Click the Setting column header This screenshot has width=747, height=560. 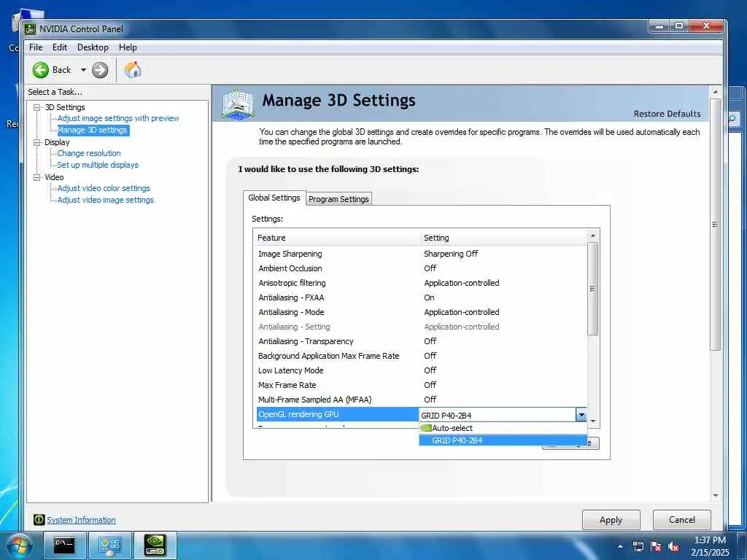click(x=503, y=238)
